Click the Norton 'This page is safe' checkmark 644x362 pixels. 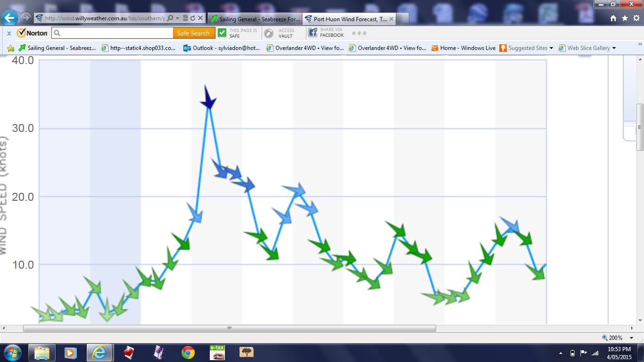[x=222, y=33]
